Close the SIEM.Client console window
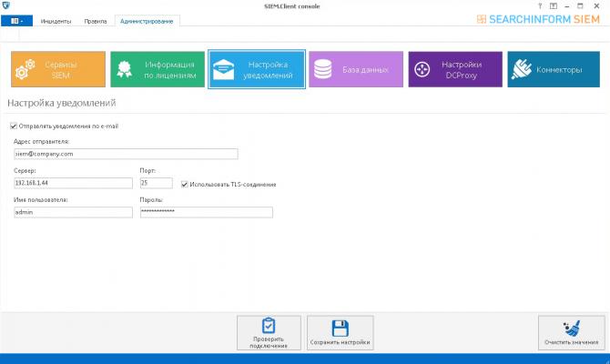 (x=596, y=6)
